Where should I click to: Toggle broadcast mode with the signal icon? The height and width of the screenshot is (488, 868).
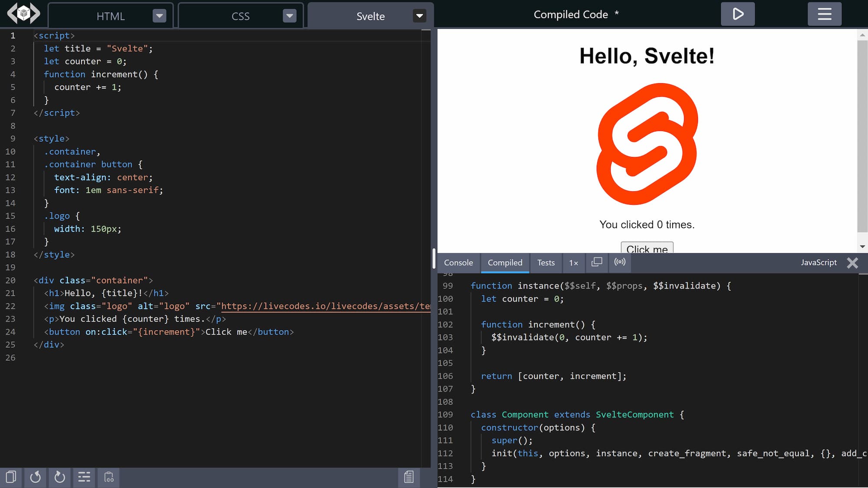[620, 262]
